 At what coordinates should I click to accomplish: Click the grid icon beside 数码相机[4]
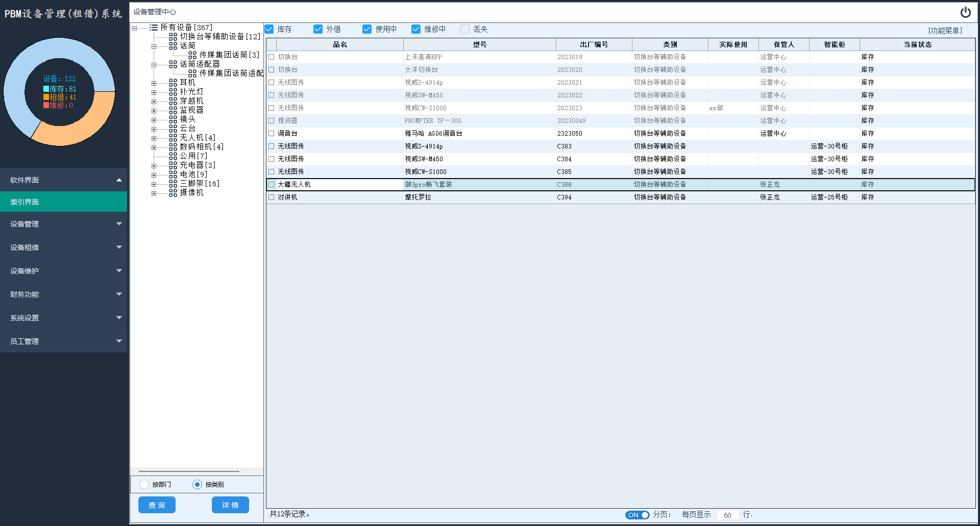point(173,147)
